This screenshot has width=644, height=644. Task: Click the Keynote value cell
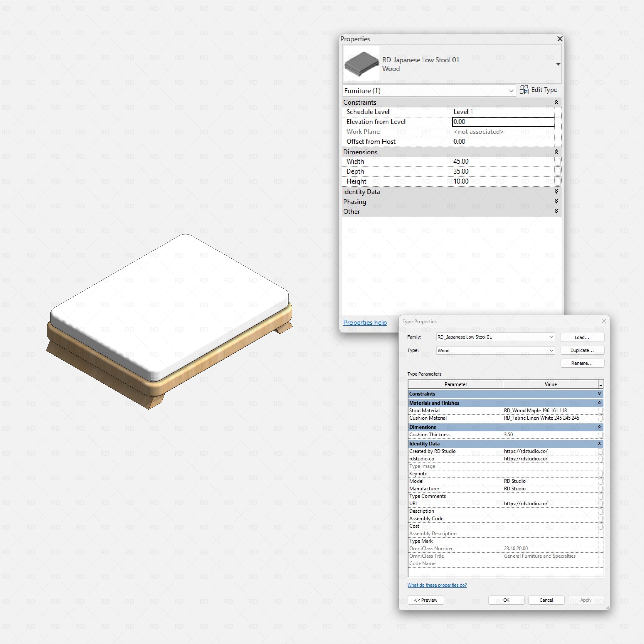550,474
